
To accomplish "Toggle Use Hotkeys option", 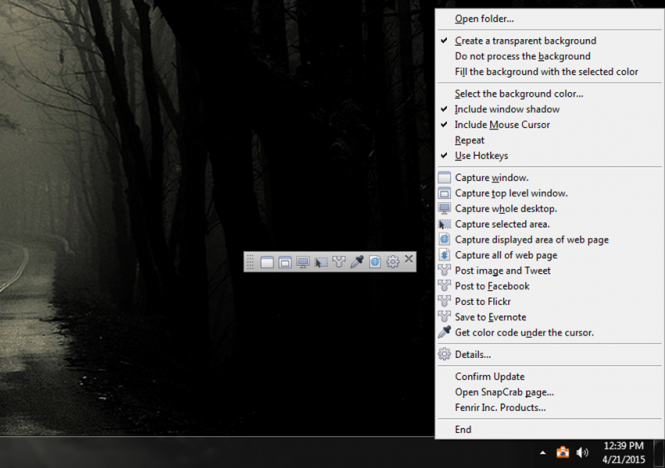I will [548, 156].
